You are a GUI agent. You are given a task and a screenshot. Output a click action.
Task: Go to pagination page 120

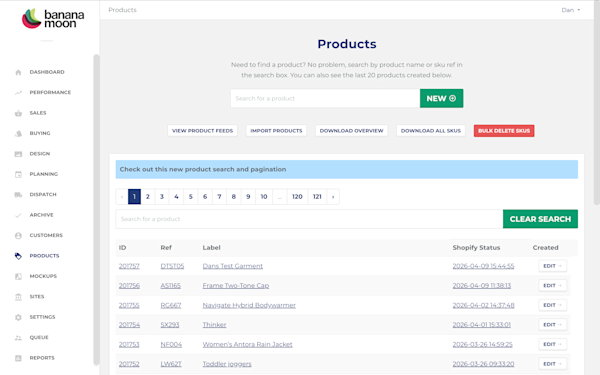[x=297, y=197]
